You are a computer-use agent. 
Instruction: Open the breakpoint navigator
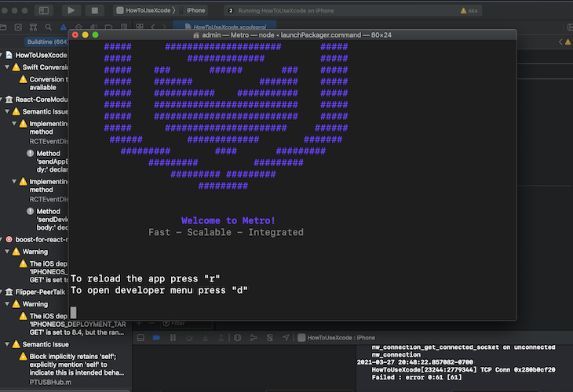108,27
